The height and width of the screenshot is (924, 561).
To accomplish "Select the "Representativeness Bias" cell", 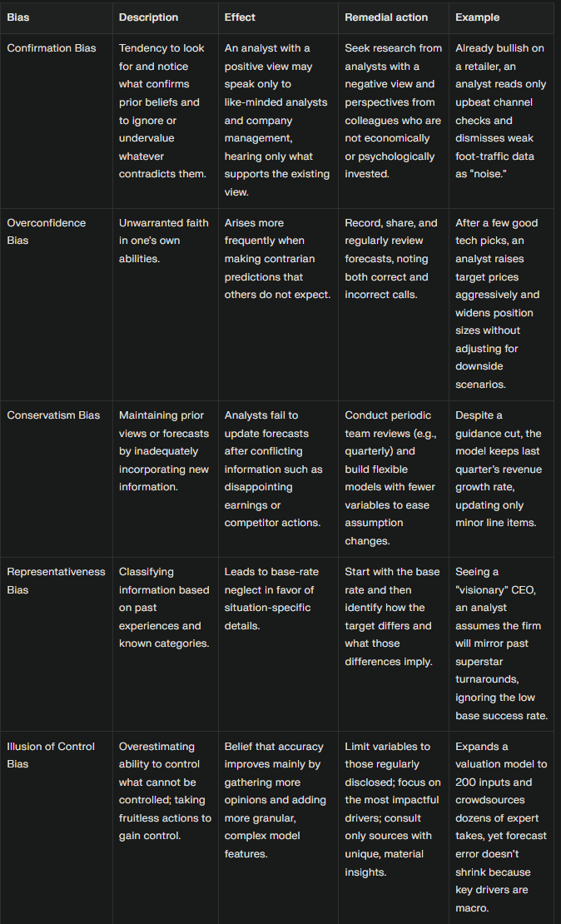I will tap(56, 580).
